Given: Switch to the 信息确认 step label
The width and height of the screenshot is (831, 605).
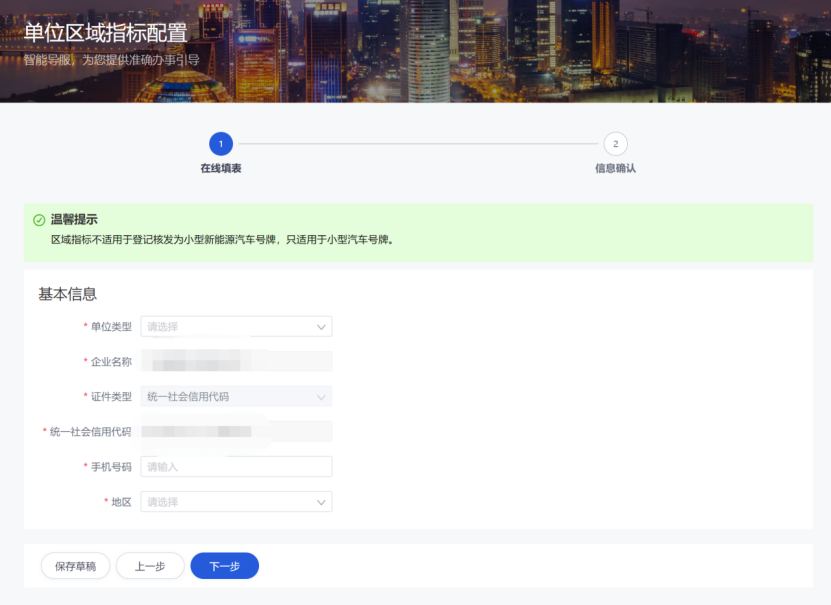Looking at the screenshot, I should pos(615,168).
